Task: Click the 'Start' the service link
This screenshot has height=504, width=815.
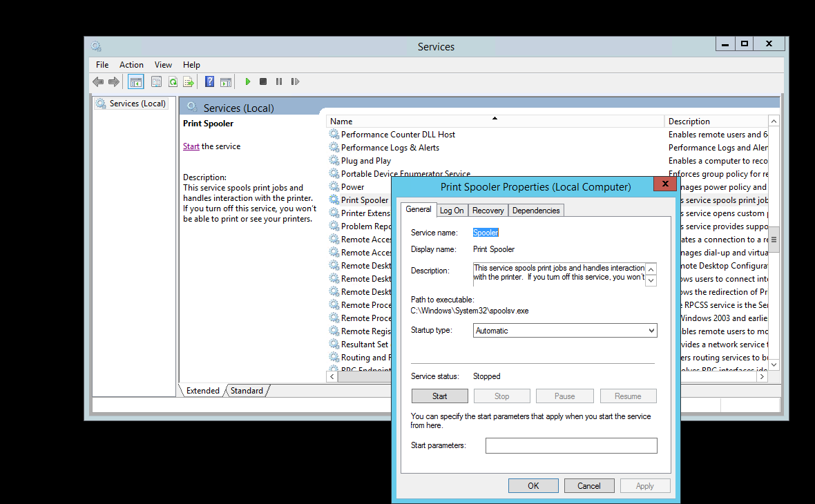Action: click(191, 146)
